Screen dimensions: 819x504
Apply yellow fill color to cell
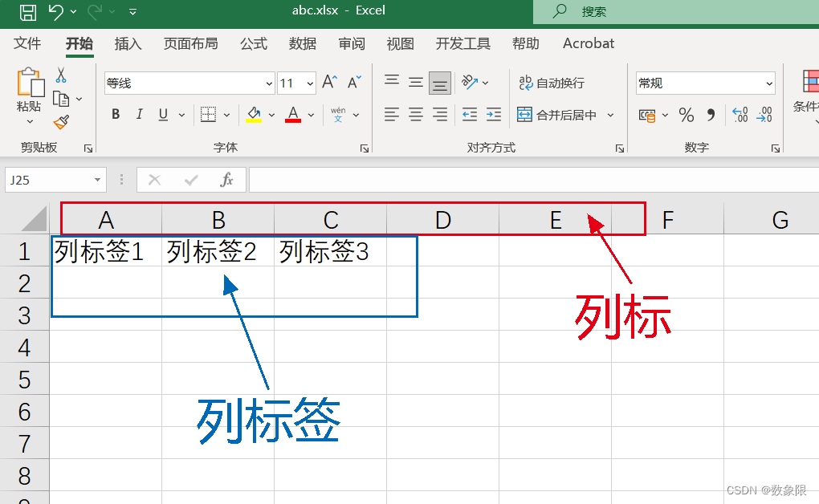(x=254, y=114)
